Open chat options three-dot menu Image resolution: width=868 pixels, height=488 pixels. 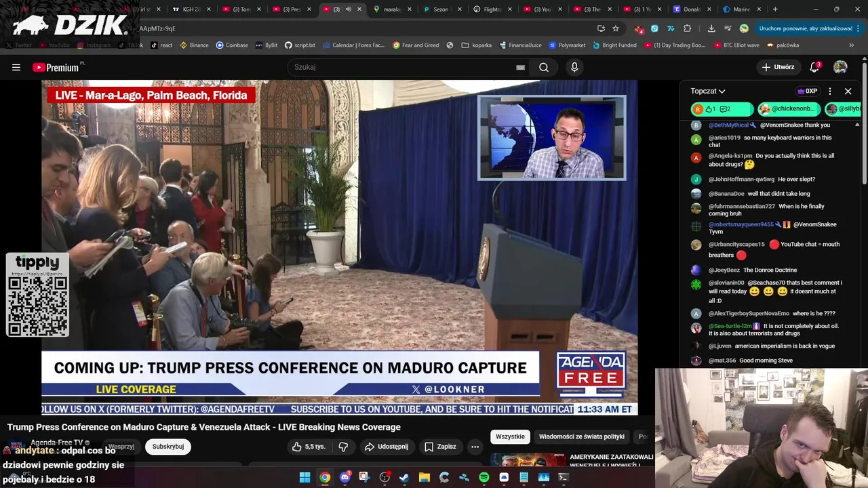point(829,91)
